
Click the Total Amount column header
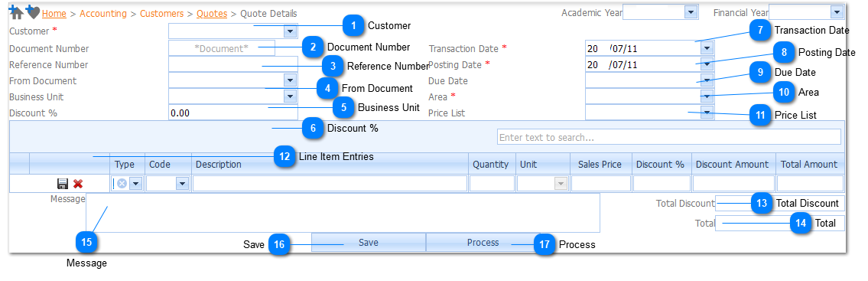(810, 164)
